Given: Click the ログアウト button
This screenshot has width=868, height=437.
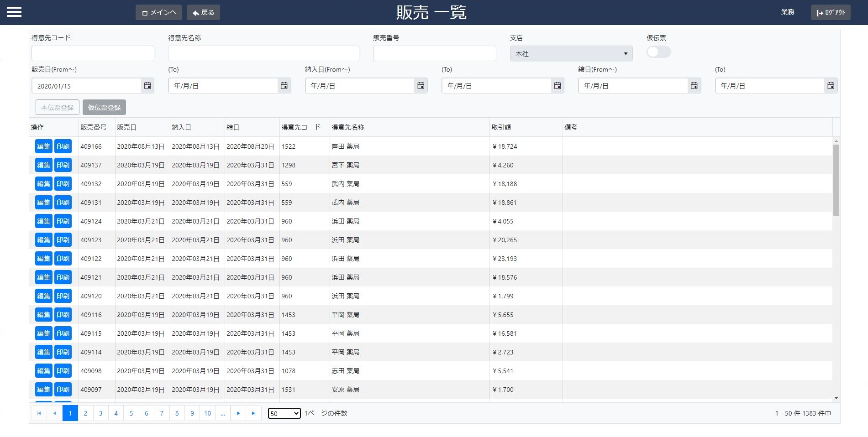Looking at the screenshot, I should (831, 12).
